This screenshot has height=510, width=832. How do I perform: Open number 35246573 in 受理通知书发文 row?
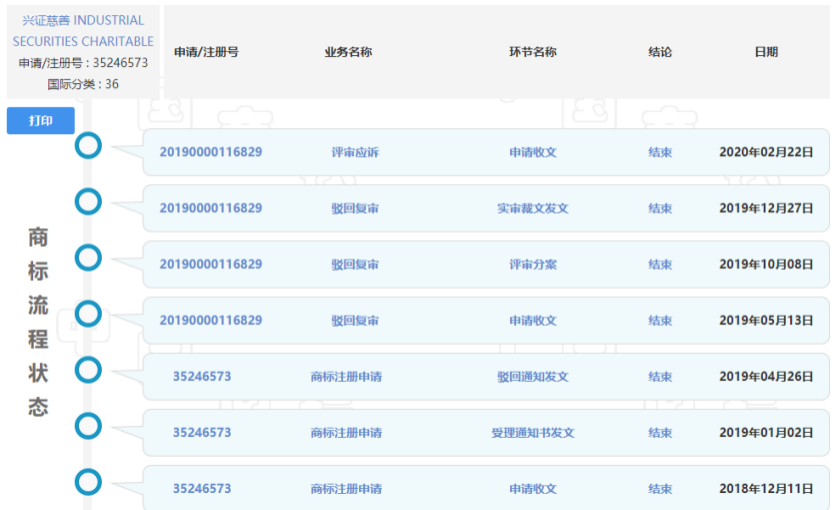202,433
